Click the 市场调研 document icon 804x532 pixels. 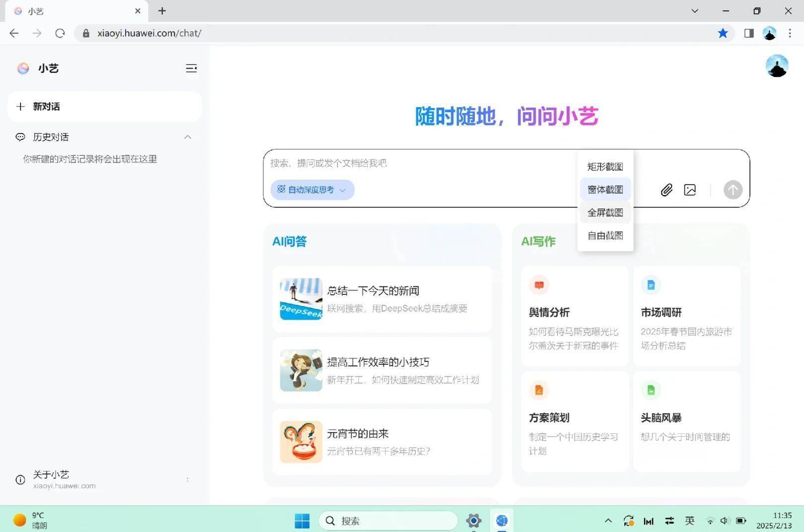point(651,285)
